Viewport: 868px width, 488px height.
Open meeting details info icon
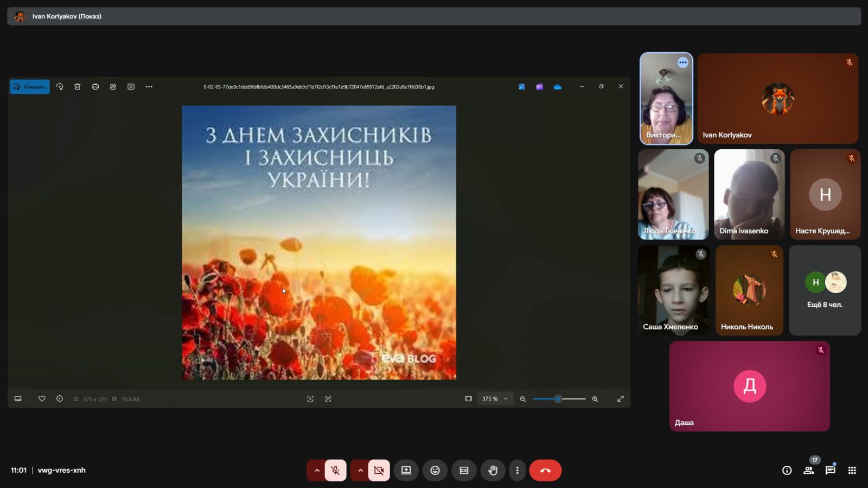point(787,470)
